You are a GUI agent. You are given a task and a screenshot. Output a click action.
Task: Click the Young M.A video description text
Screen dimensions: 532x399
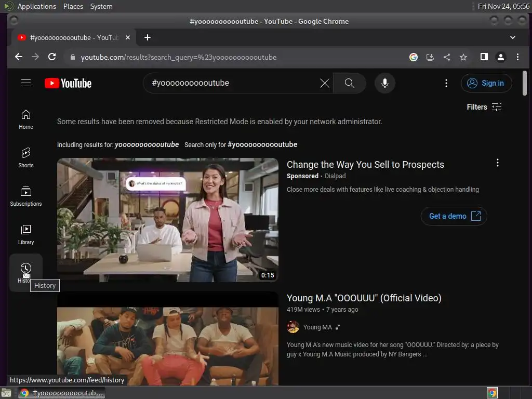pos(393,350)
